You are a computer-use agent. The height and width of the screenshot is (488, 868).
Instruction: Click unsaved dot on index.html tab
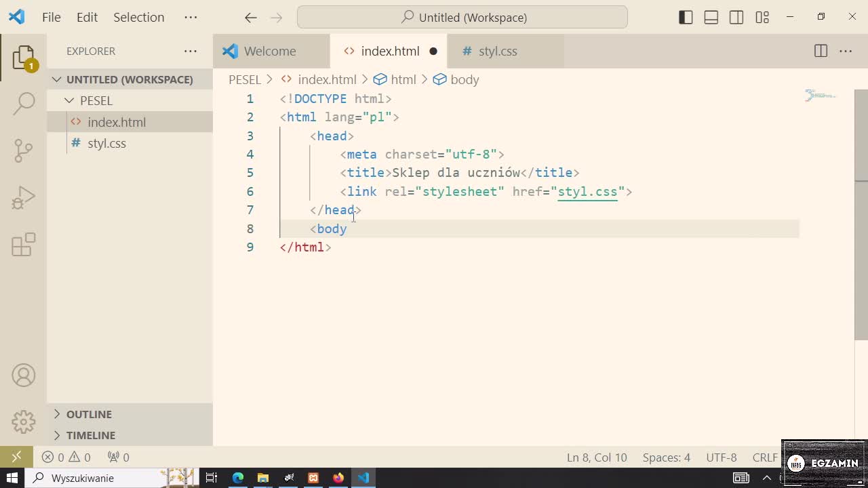(x=433, y=51)
